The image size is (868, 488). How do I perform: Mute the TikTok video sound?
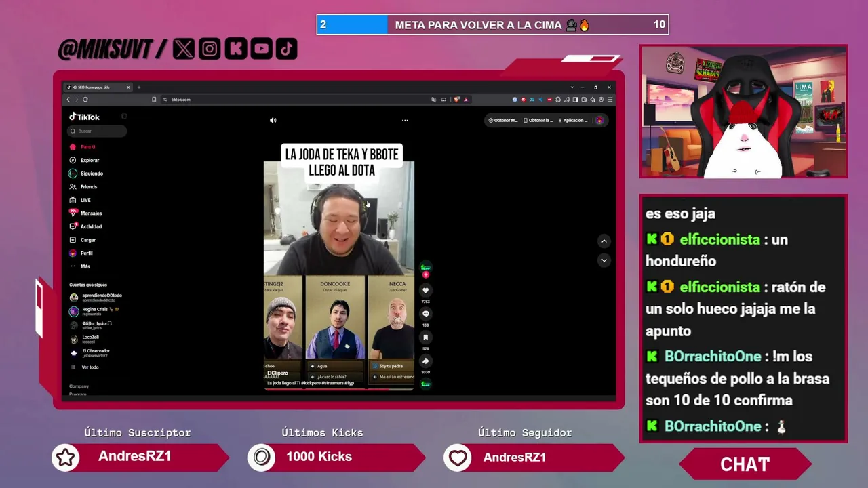click(x=273, y=120)
